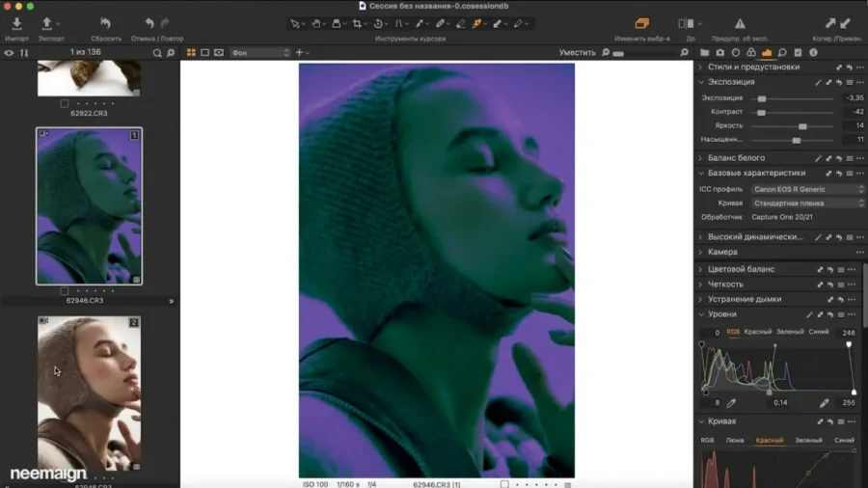
Task: Click the Levels gamma field showing 0.14
Action: tap(780, 403)
